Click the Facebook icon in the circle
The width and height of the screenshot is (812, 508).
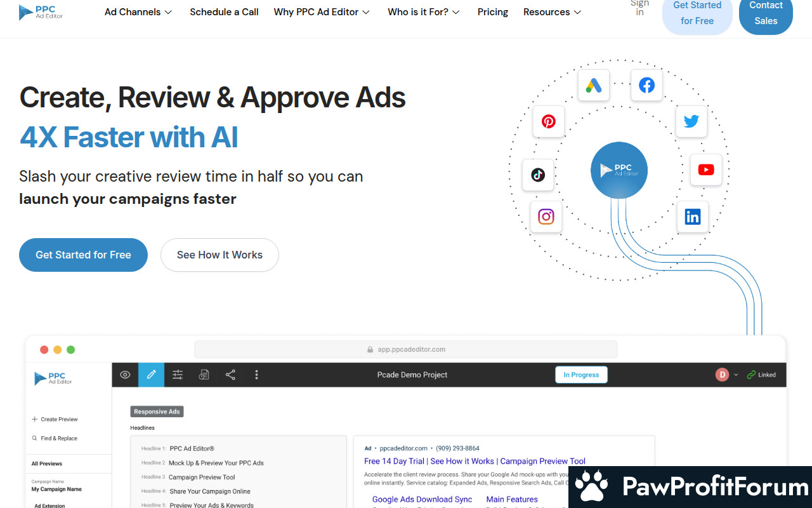pyautogui.click(x=646, y=85)
